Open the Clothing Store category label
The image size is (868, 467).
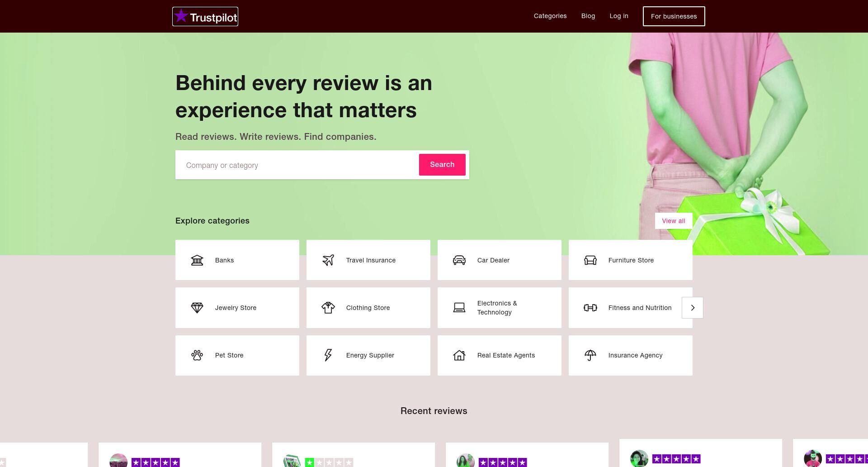click(x=368, y=308)
